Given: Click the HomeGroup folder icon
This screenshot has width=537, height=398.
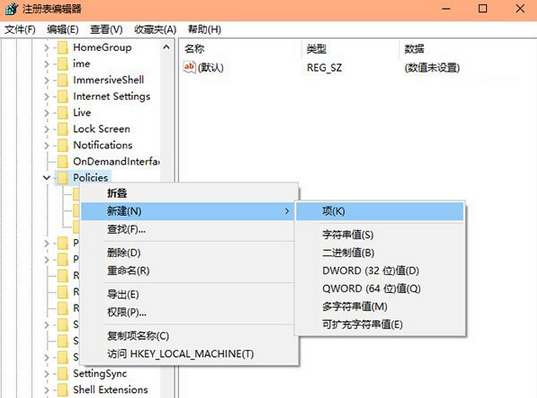Looking at the screenshot, I should (62, 48).
